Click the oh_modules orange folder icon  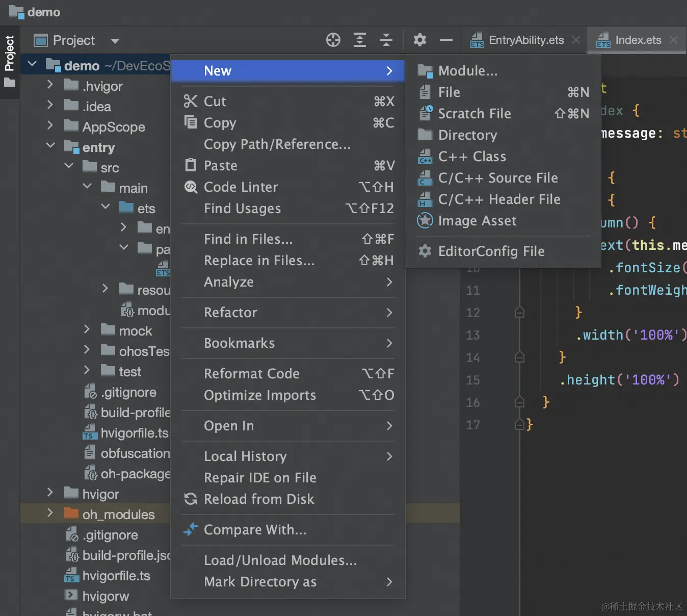click(71, 513)
